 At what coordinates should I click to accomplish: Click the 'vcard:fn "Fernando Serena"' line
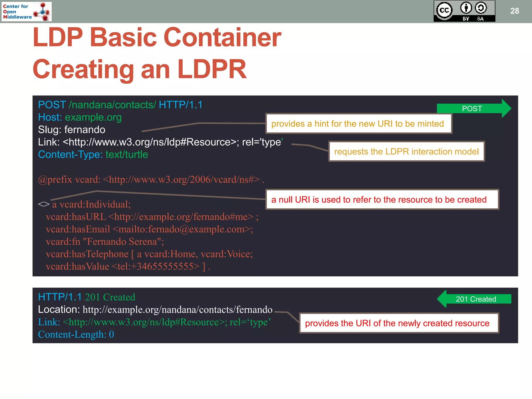coord(105,242)
